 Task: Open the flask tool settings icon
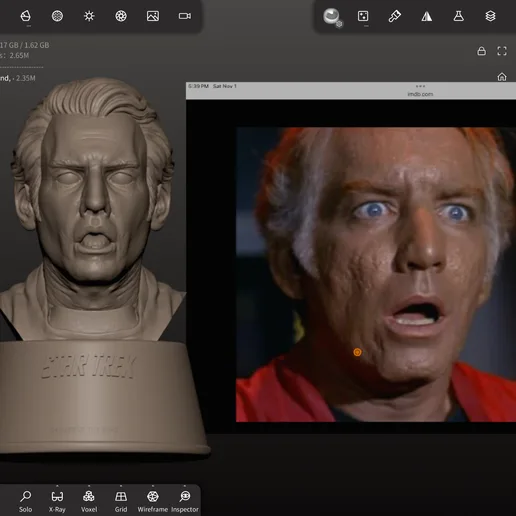click(459, 16)
